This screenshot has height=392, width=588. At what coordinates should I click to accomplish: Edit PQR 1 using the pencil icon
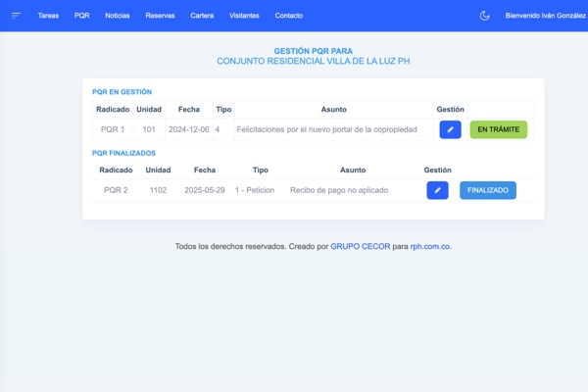click(450, 129)
